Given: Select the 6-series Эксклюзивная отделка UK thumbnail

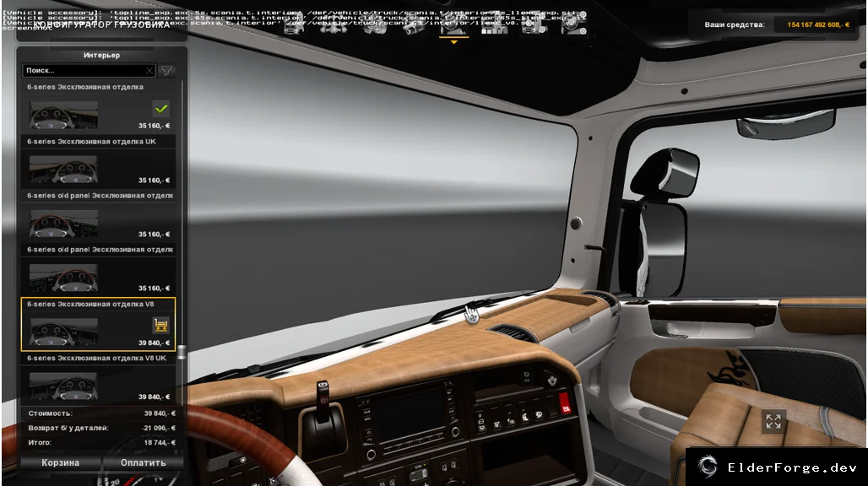Looking at the screenshot, I should click(x=63, y=170).
